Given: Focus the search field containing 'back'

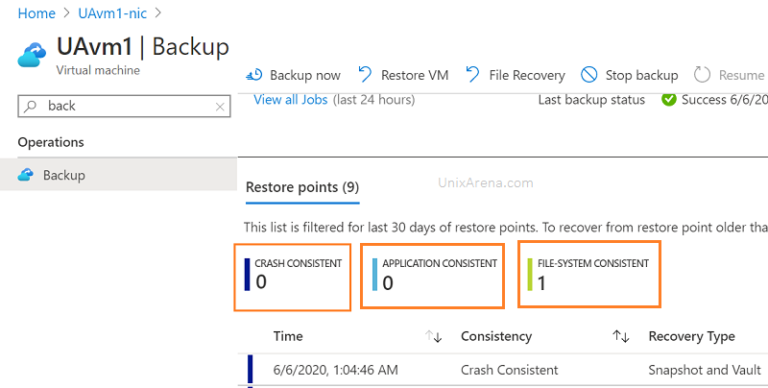Looking at the screenshot, I should click(x=124, y=106).
